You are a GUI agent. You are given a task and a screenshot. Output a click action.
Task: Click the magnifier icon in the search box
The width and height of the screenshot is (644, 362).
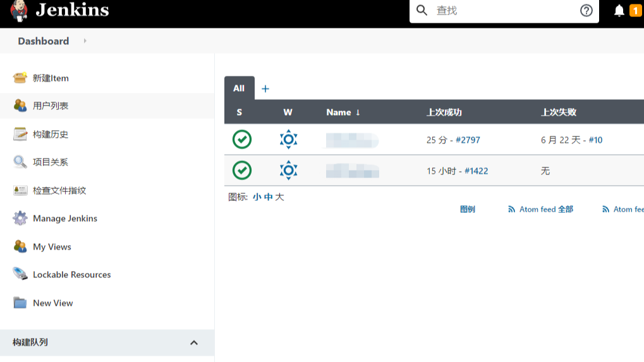(x=422, y=10)
